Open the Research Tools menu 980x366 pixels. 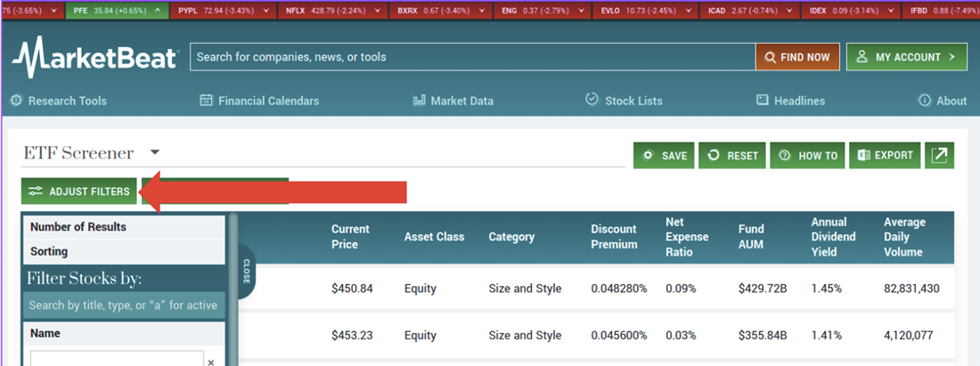[59, 101]
